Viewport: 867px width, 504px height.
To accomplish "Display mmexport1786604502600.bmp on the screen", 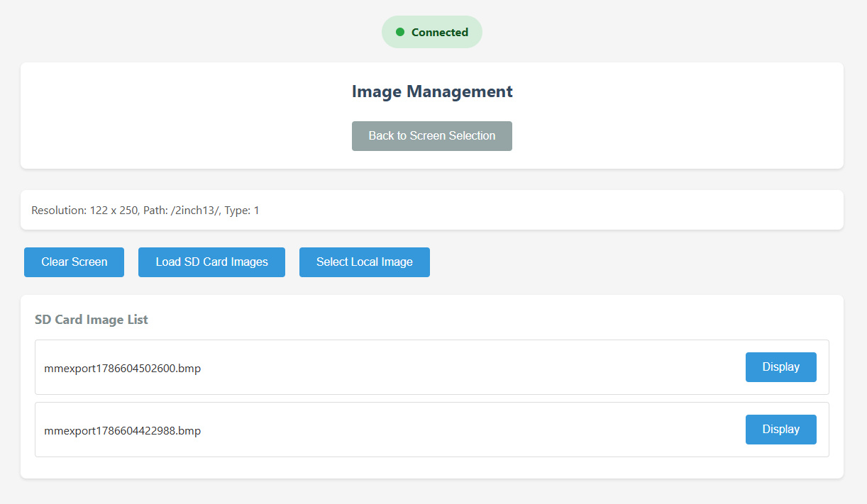I will (781, 367).
